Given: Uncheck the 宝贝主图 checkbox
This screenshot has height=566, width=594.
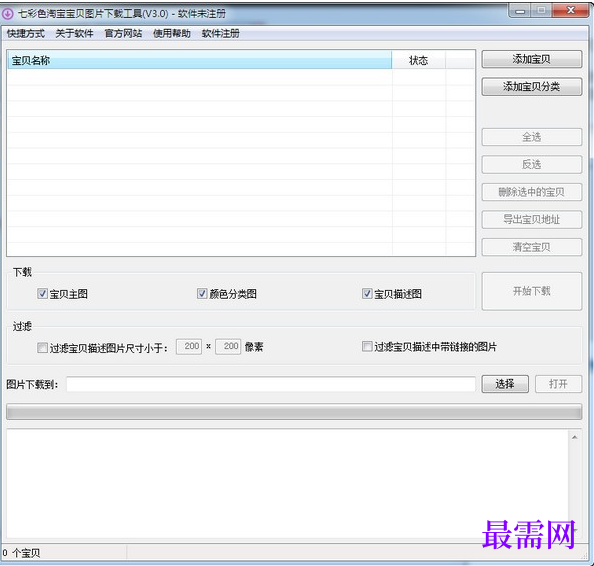Looking at the screenshot, I should [x=42, y=294].
